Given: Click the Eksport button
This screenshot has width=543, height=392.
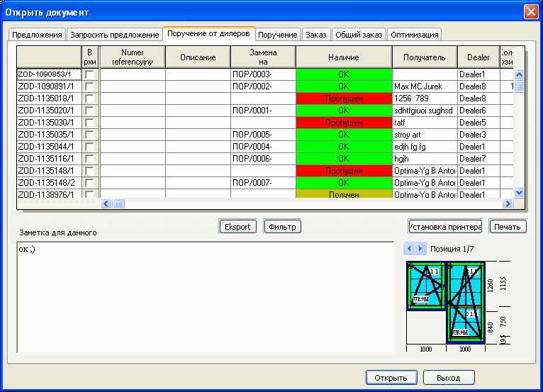Looking at the screenshot, I should (x=237, y=227).
